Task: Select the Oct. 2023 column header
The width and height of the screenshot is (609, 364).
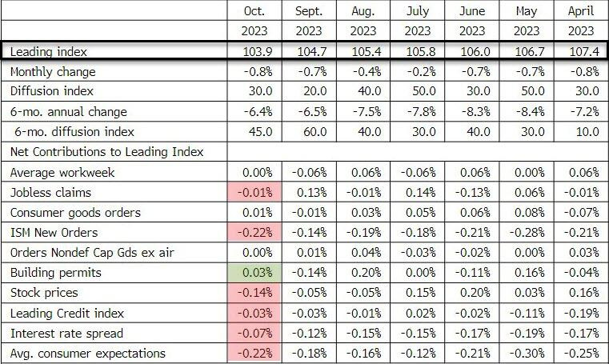Action: (x=254, y=22)
